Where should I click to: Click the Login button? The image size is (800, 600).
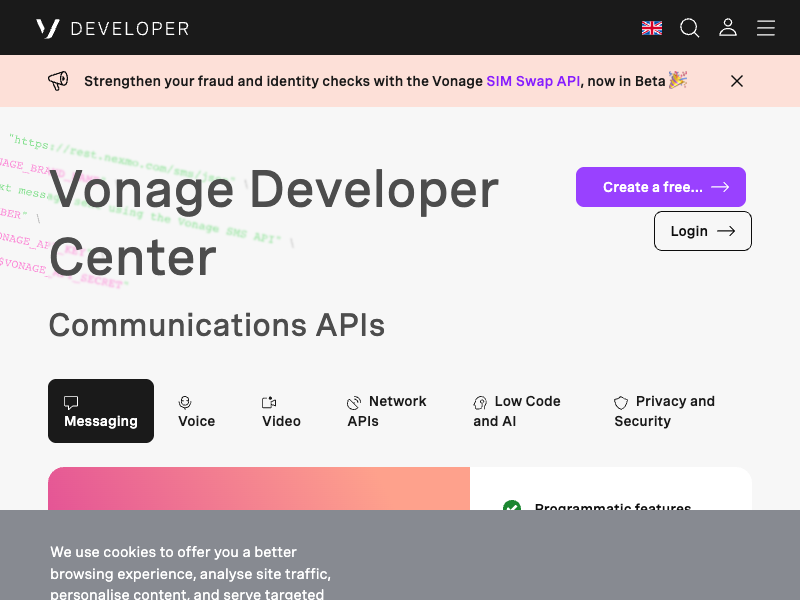pos(702,231)
